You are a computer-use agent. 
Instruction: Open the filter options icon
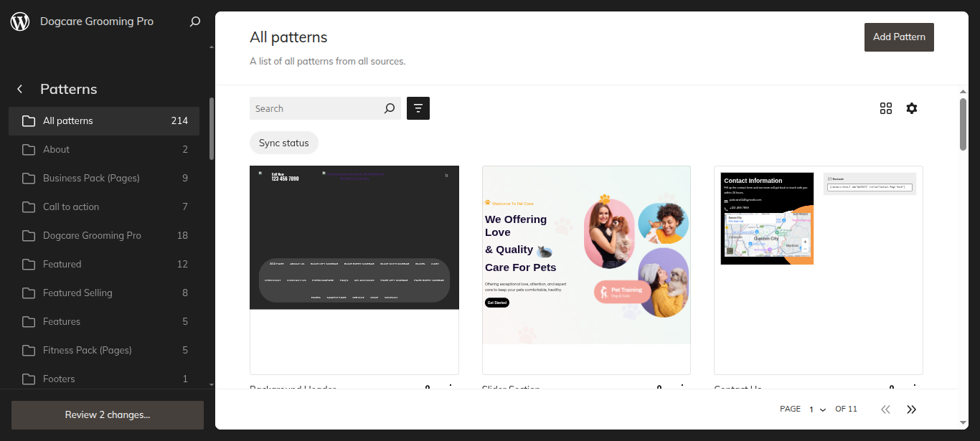(x=418, y=108)
